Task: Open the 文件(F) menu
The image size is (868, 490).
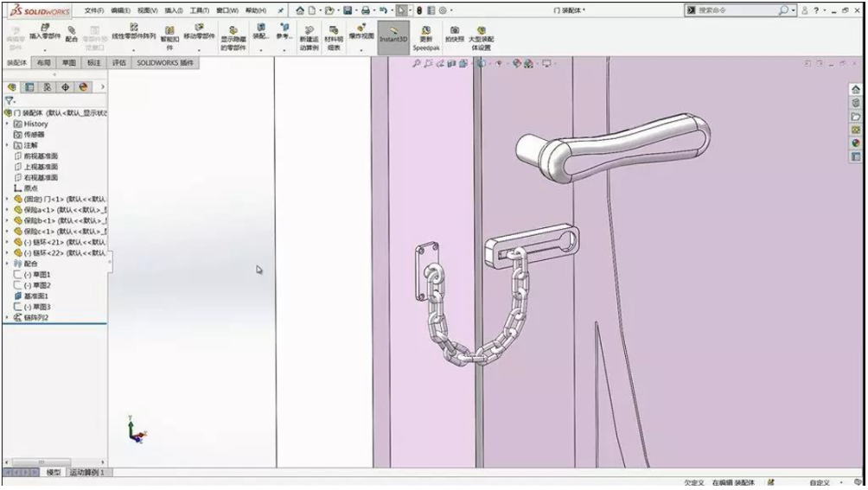Action: tap(94, 10)
